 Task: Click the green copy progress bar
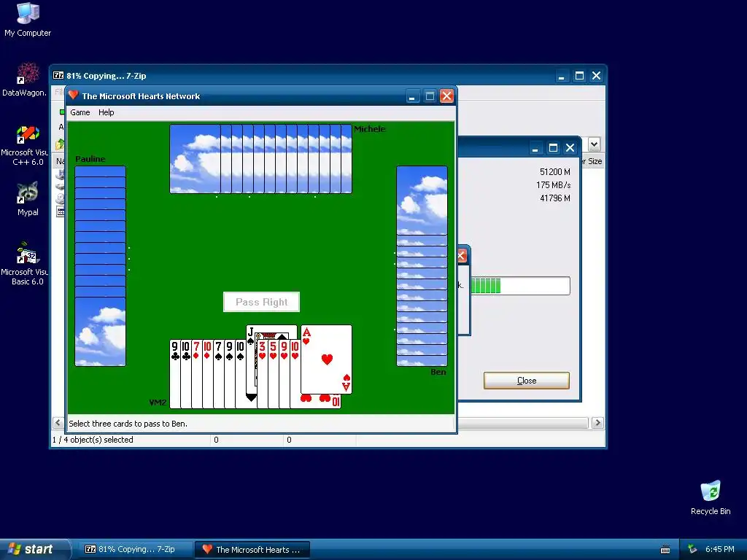[x=520, y=286]
